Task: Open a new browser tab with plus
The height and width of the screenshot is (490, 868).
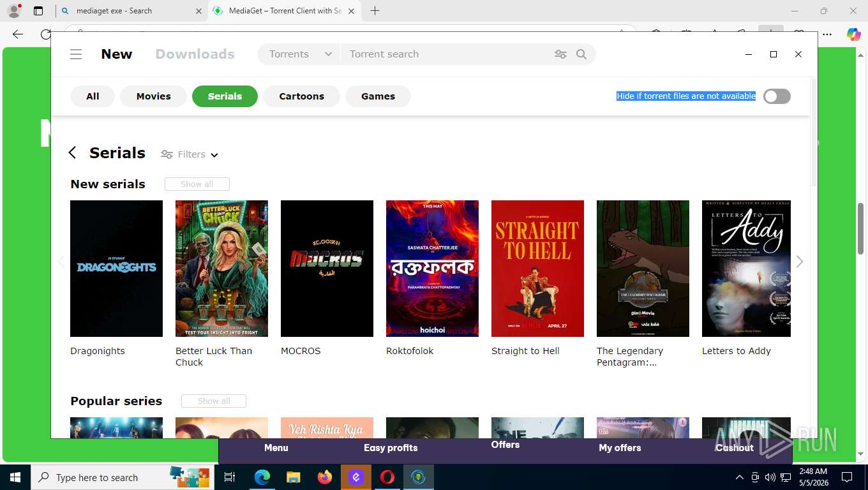Action: [x=375, y=11]
